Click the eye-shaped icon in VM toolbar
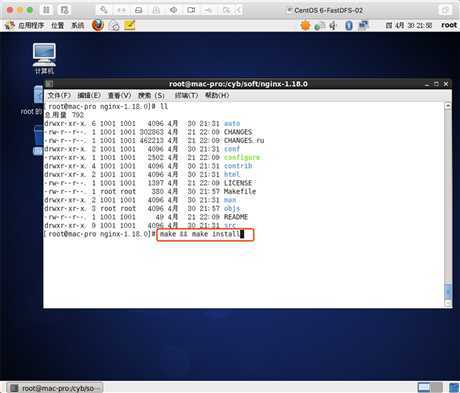Viewport: 460px width, 393px height. coord(173,10)
